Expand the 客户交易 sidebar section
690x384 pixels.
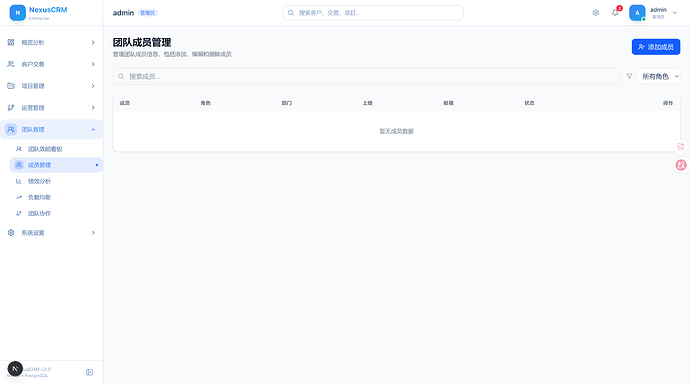pyautogui.click(x=51, y=64)
